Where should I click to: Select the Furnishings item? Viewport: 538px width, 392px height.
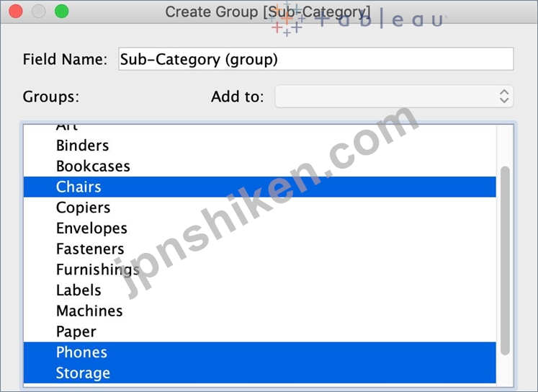click(x=260, y=269)
